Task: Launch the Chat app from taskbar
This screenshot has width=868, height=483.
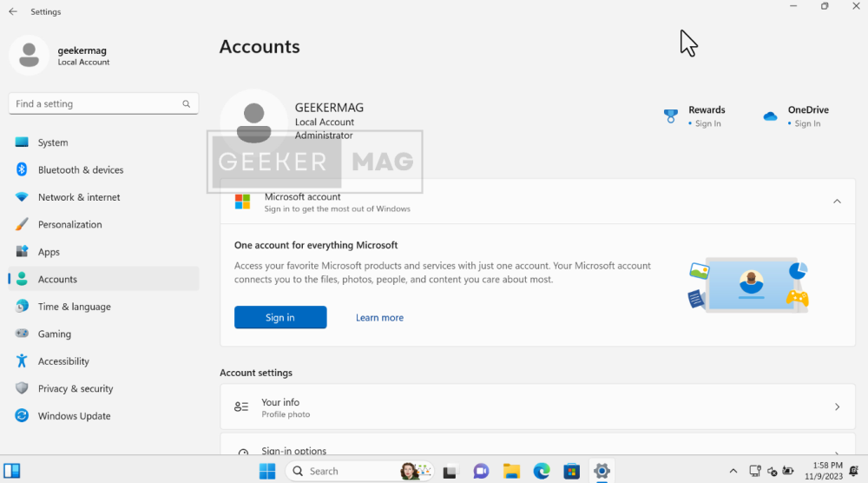Action: pyautogui.click(x=481, y=472)
